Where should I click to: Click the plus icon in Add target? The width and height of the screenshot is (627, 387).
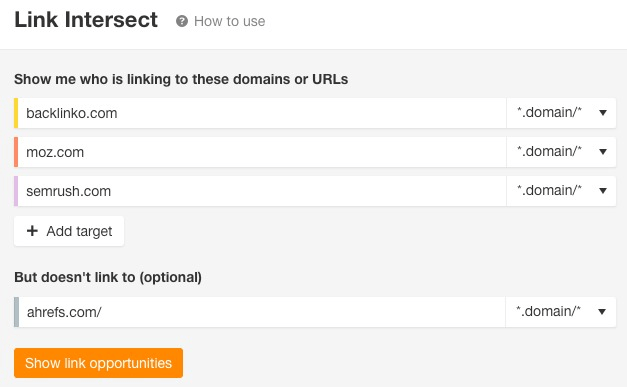coord(32,231)
